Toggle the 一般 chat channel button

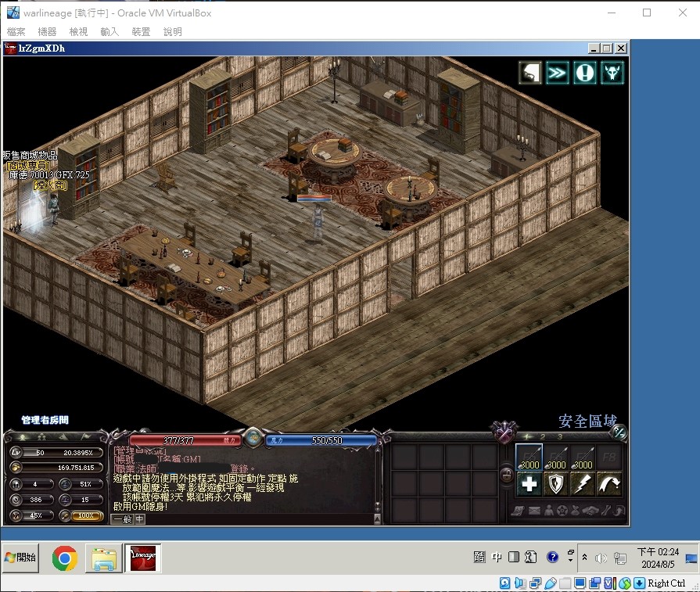point(122,518)
